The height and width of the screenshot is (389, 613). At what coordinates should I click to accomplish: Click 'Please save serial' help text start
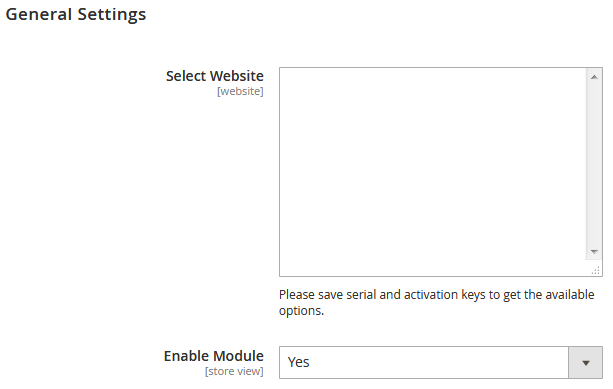[x=327, y=294]
